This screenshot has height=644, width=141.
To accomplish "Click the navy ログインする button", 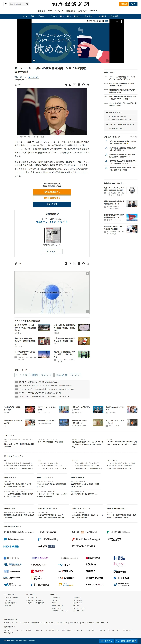I will (52, 204).
